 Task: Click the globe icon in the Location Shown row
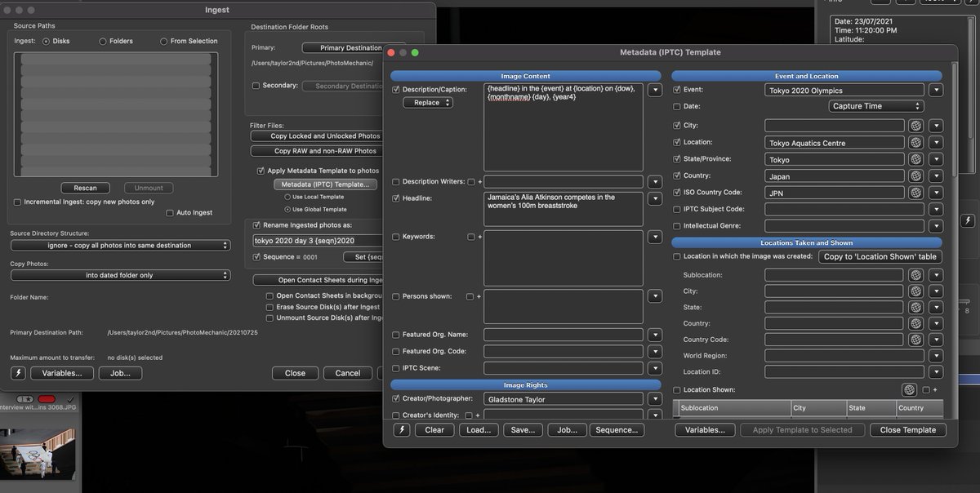point(909,390)
